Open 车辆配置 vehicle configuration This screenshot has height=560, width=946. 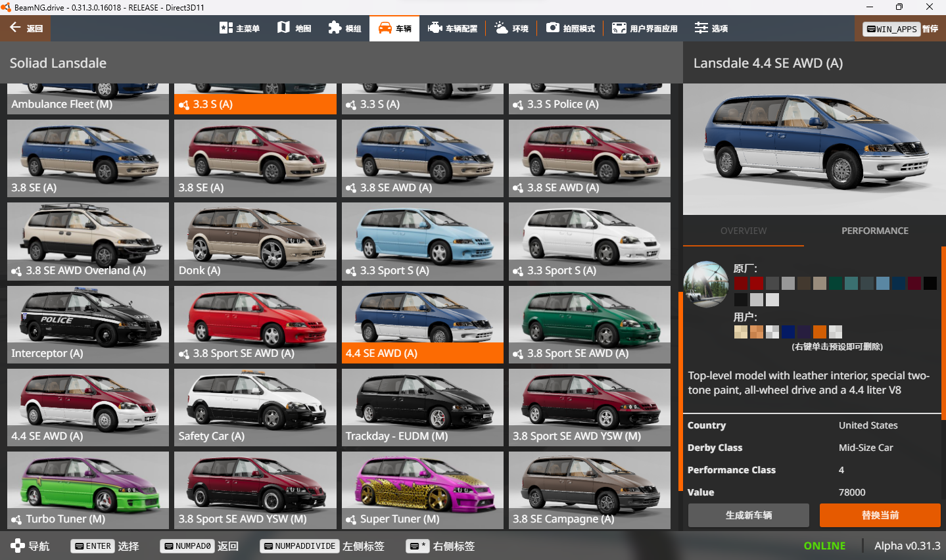tap(452, 28)
